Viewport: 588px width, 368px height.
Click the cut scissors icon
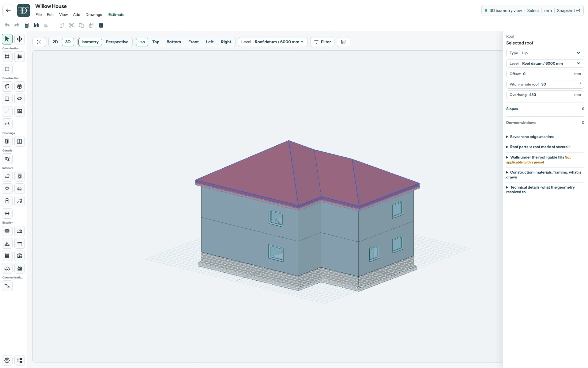click(72, 25)
